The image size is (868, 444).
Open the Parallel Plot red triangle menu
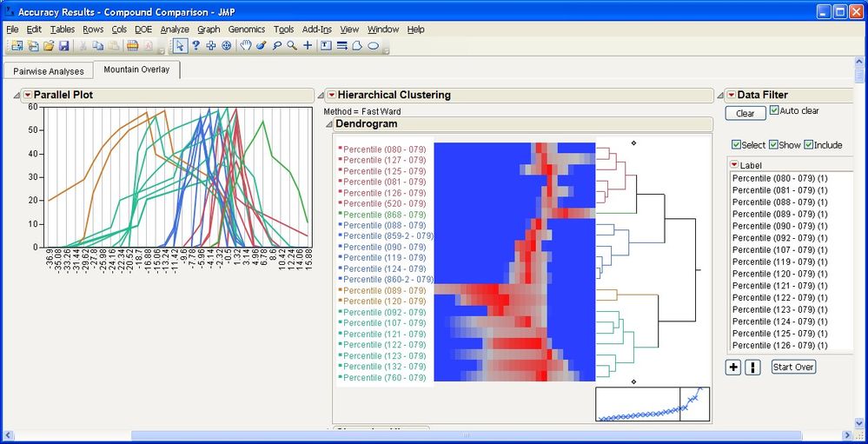pos(28,96)
